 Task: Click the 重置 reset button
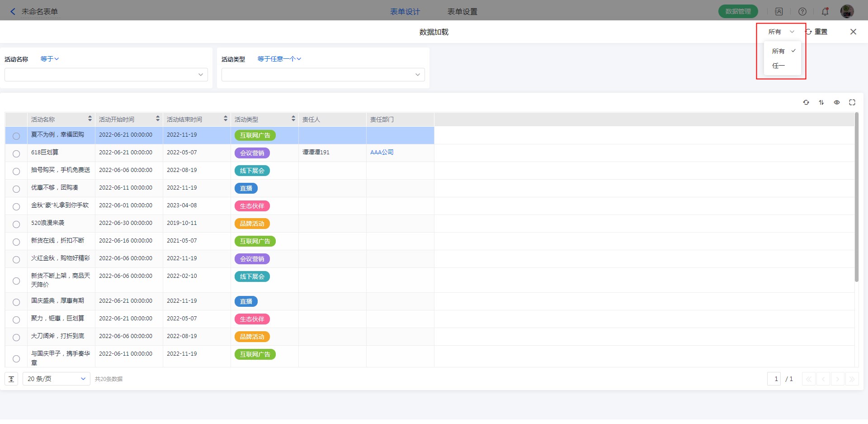[x=817, y=32]
